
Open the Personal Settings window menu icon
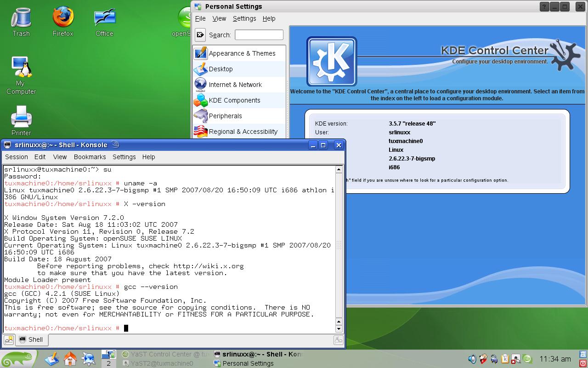[x=198, y=6]
